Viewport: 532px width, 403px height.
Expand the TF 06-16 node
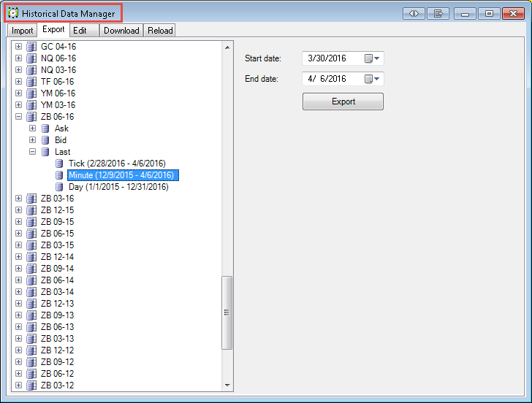[x=19, y=82]
